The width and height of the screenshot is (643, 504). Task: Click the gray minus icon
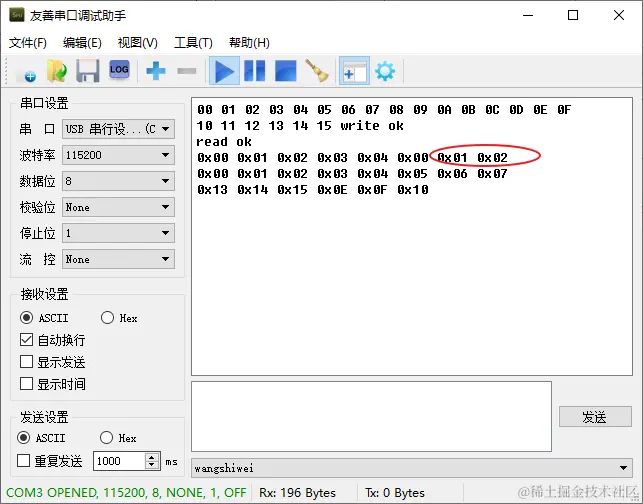(x=187, y=71)
